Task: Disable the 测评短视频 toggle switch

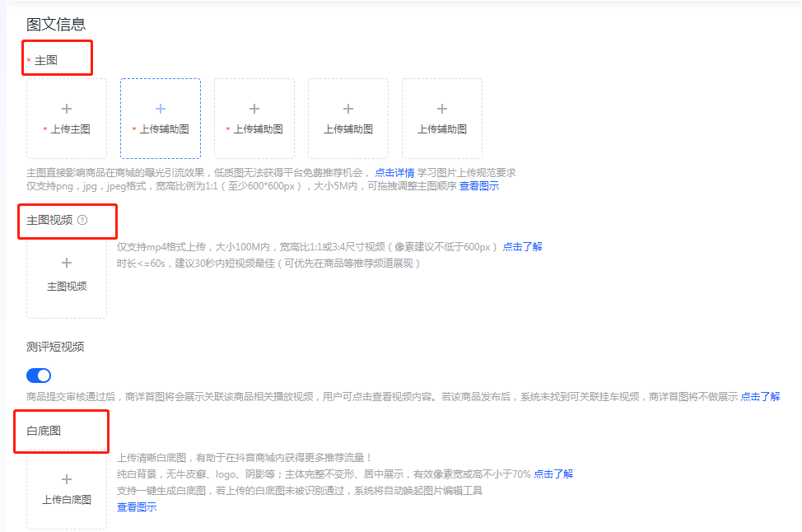Action: tap(39, 375)
